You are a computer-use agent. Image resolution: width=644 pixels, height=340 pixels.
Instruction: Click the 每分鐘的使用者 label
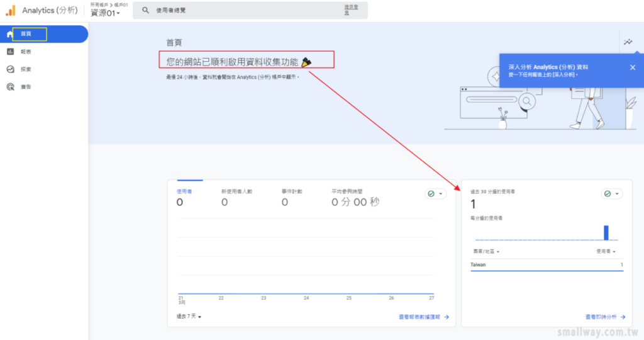pos(486,218)
